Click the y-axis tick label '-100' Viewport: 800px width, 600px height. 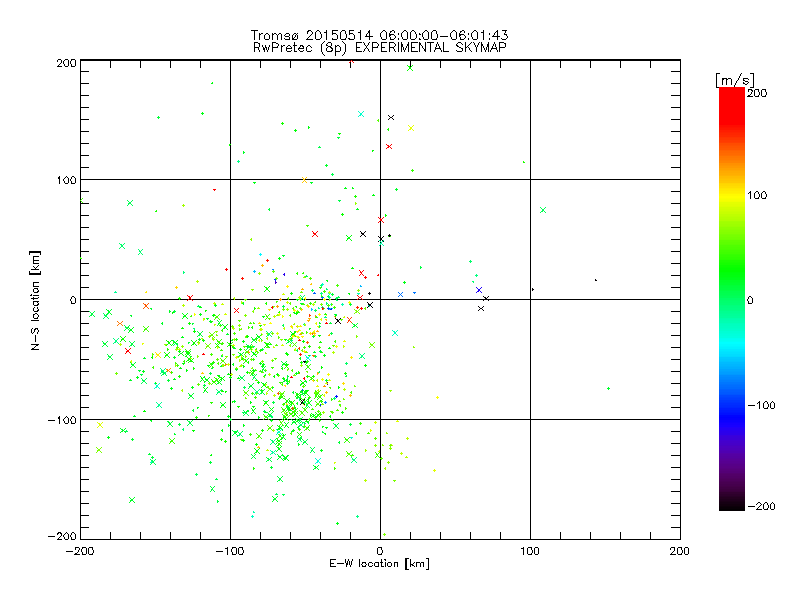point(62,420)
